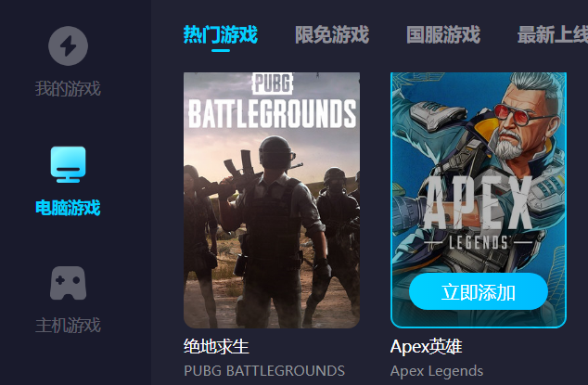Select the Apex Legends character artwork
This screenshot has height=385, width=588.
coord(479,200)
